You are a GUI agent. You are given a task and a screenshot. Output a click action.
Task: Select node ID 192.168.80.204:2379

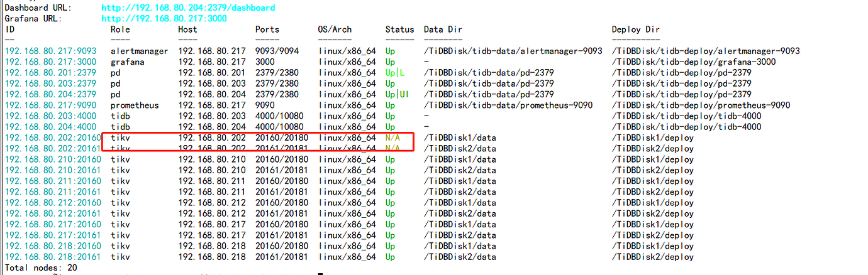pos(50,94)
